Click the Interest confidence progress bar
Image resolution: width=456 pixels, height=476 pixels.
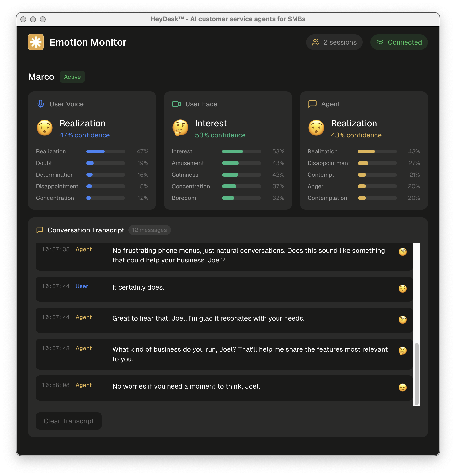tap(241, 151)
